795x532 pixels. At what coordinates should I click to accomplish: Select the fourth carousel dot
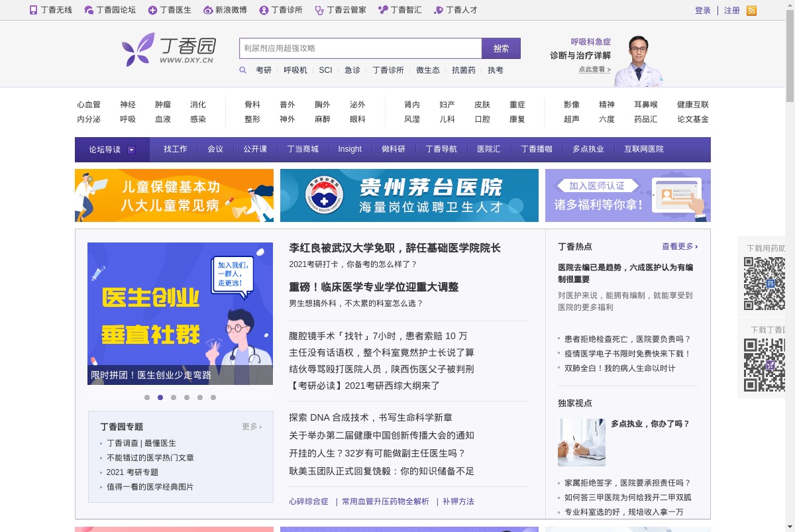[x=187, y=398]
